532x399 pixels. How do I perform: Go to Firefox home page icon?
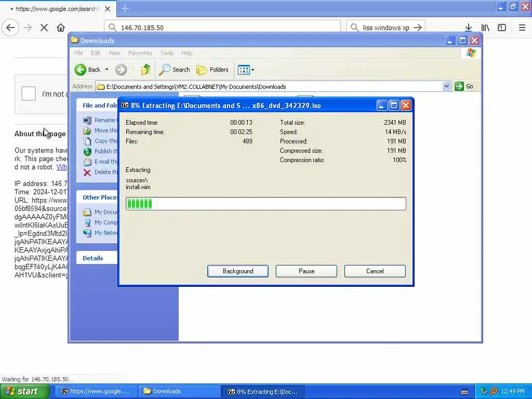pyautogui.click(x=61, y=28)
